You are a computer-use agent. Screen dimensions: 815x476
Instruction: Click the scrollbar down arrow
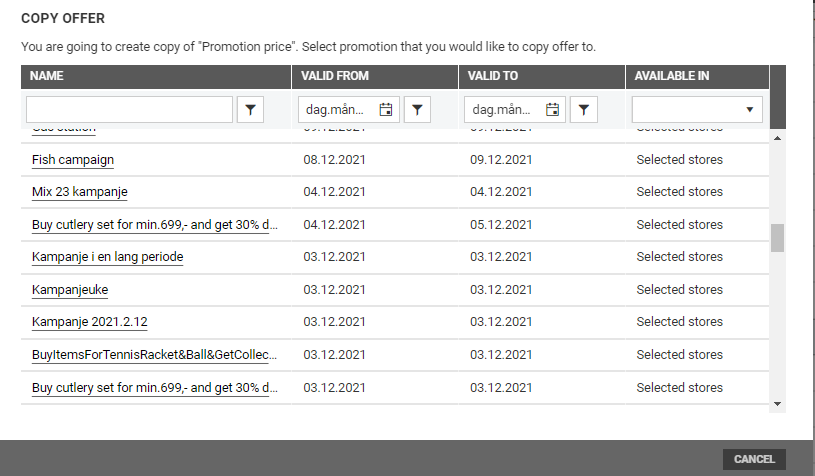click(778, 403)
